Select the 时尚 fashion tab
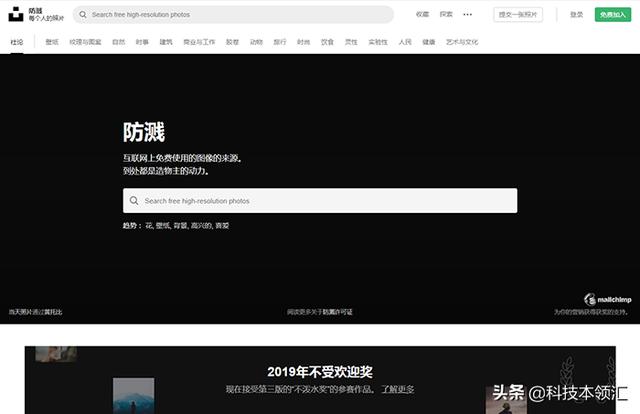Viewport: 640px width, 414px height. (303, 42)
